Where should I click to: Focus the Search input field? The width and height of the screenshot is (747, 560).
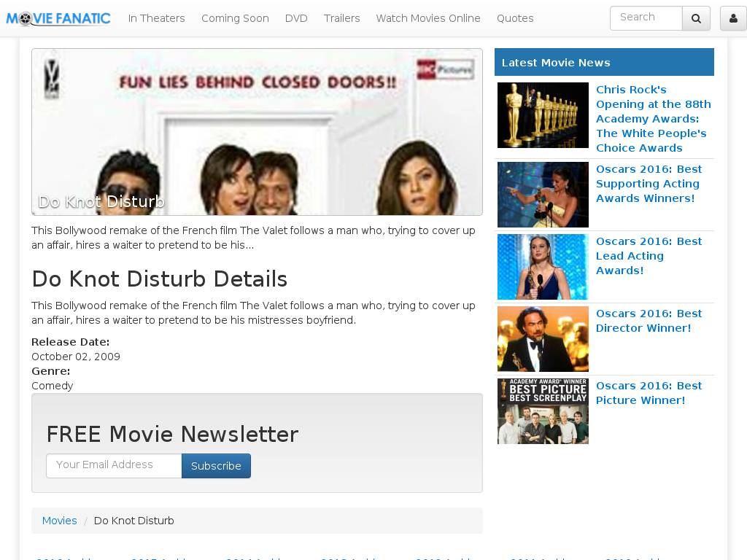[x=646, y=18]
